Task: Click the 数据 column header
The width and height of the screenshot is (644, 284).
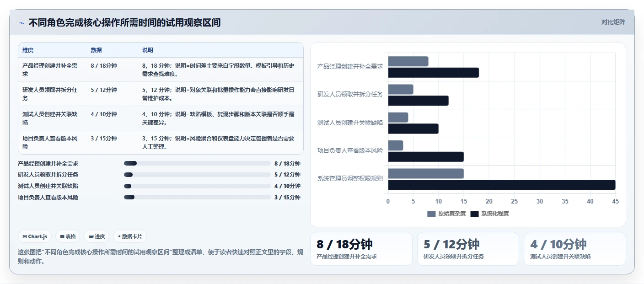Action: pos(96,50)
